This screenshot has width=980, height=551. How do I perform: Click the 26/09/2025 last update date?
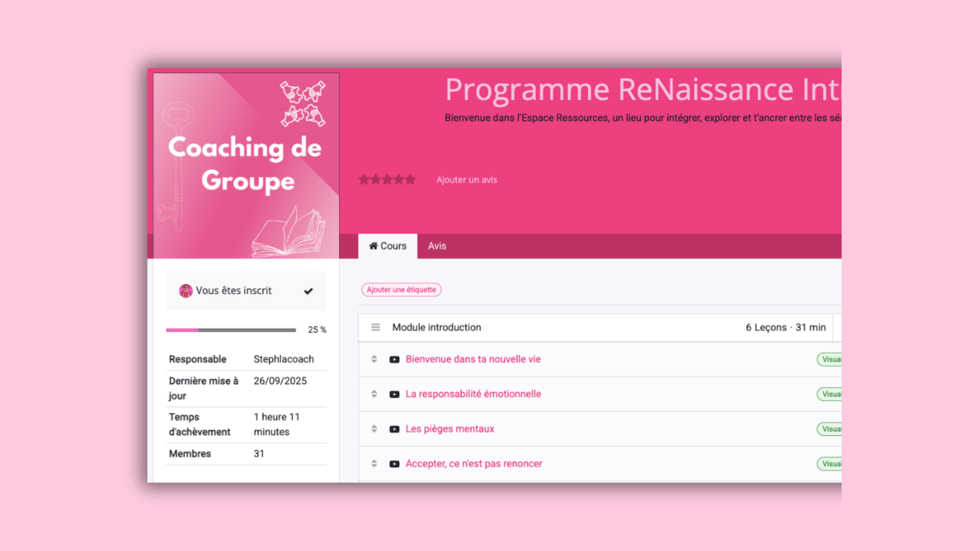280,381
